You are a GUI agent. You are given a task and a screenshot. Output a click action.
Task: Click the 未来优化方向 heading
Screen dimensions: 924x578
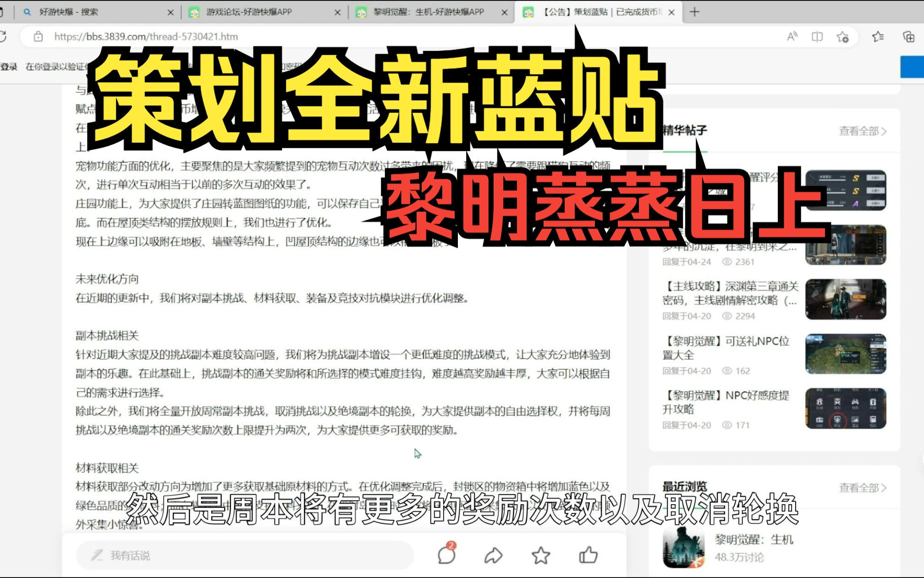click(x=107, y=279)
